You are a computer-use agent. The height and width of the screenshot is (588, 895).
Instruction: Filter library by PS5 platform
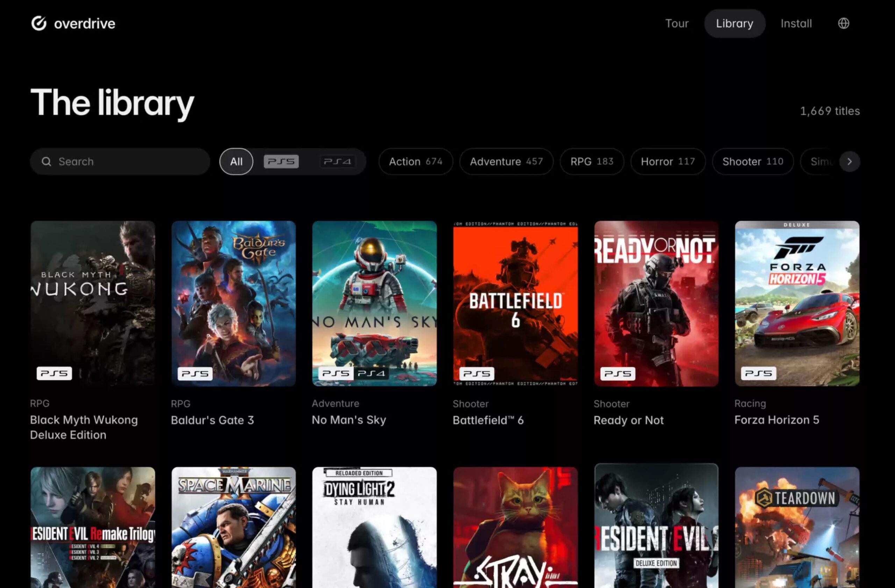(281, 161)
